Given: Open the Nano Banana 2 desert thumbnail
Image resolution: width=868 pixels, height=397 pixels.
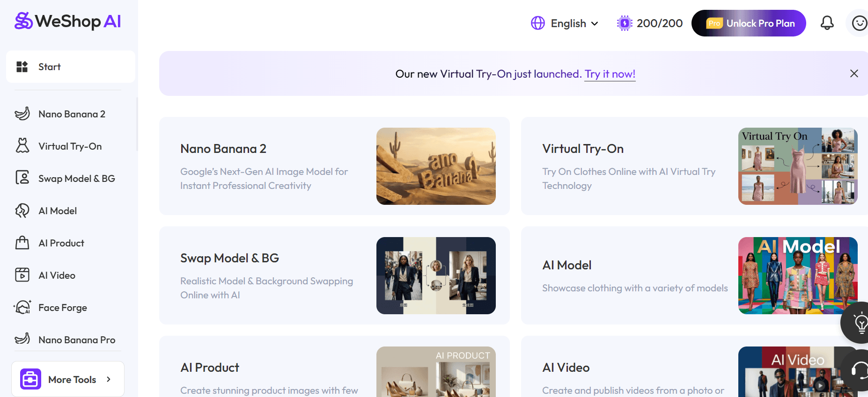Looking at the screenshot, I should click(435, 166).
